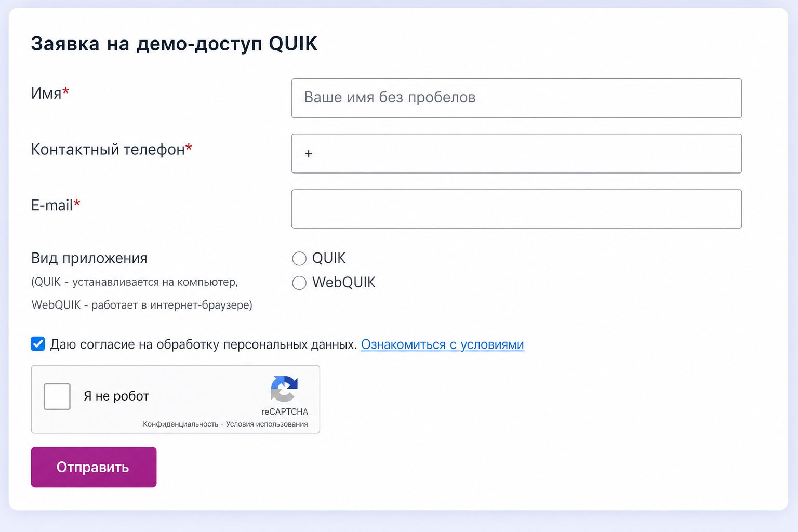Submit the form with the Отправить button
The height and width of the screenshot is (532, 798).
coord(94,467)
